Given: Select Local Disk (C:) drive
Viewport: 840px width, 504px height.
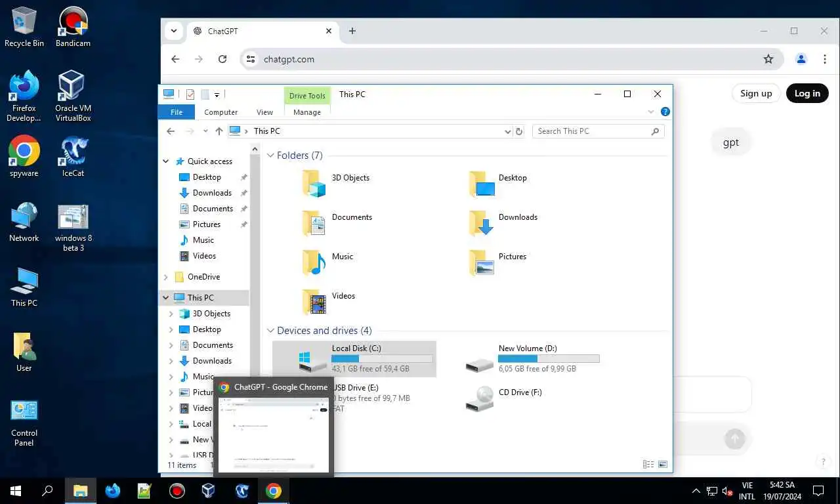Looking at the screenshot, I should click(x=354, y=359).
